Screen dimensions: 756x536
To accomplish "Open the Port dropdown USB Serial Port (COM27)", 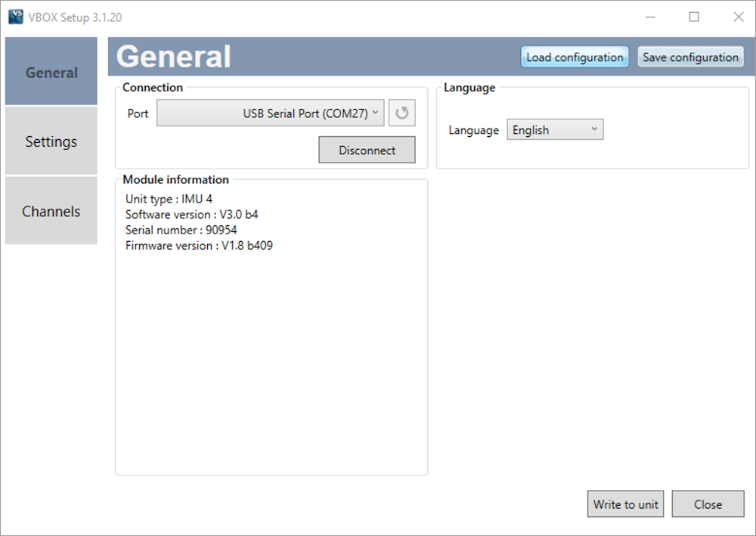I will coord(270,113).
